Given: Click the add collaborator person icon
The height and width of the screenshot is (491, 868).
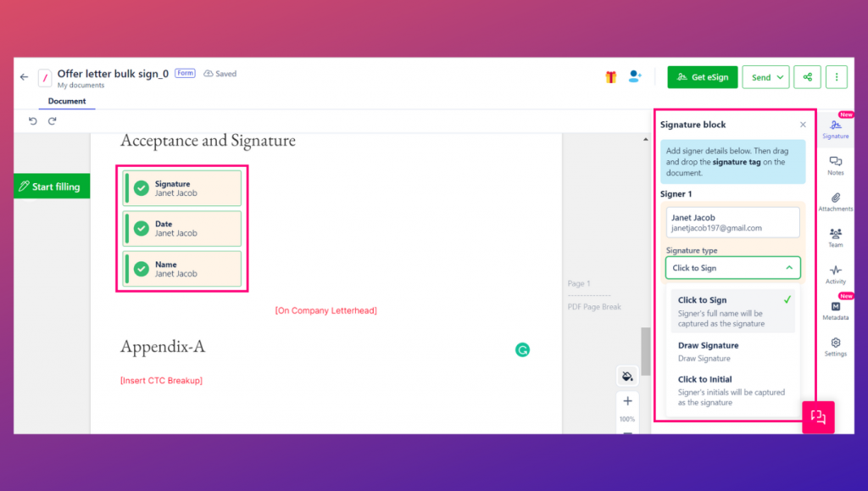Looking at the screenshot, I should click(x=635, y=76).
